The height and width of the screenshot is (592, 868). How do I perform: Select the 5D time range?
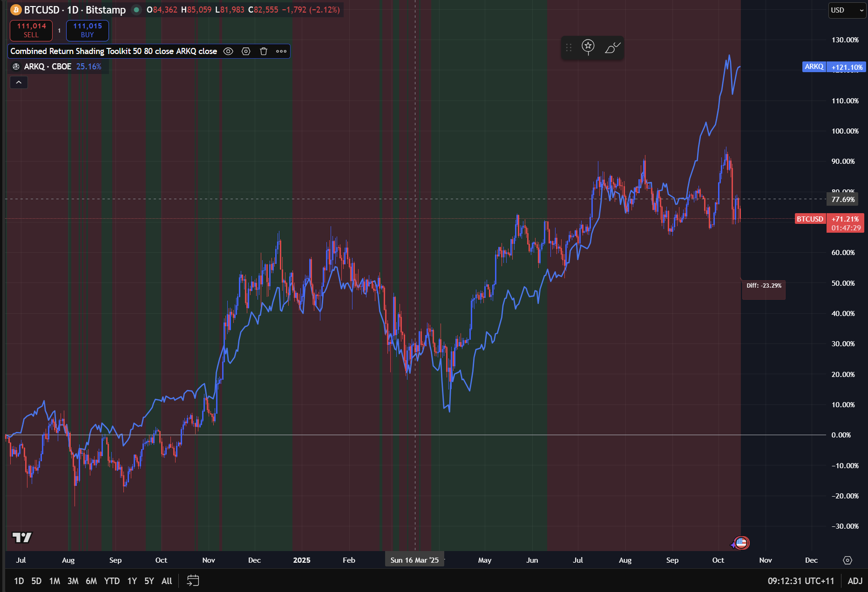pos(36,581)
